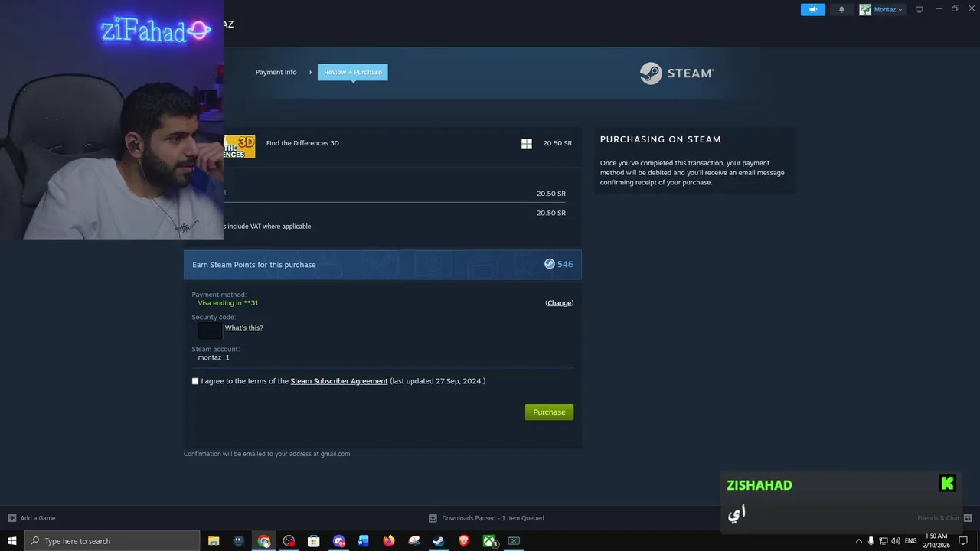Open the taskbar clock and calendar
The width and height of the screenshot is (980, 551).
coord(937,541)
